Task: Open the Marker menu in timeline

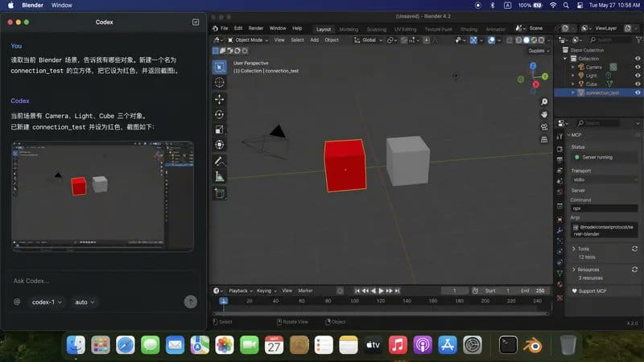Action: 305,290
